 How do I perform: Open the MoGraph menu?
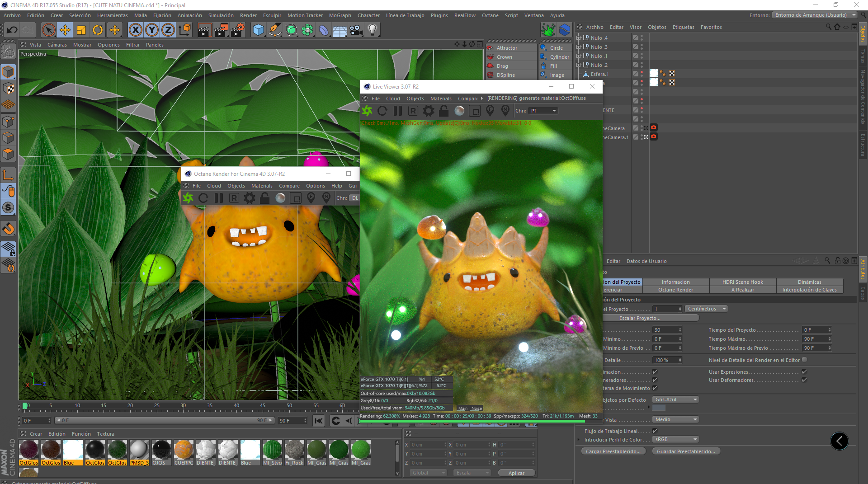(340, 15)
